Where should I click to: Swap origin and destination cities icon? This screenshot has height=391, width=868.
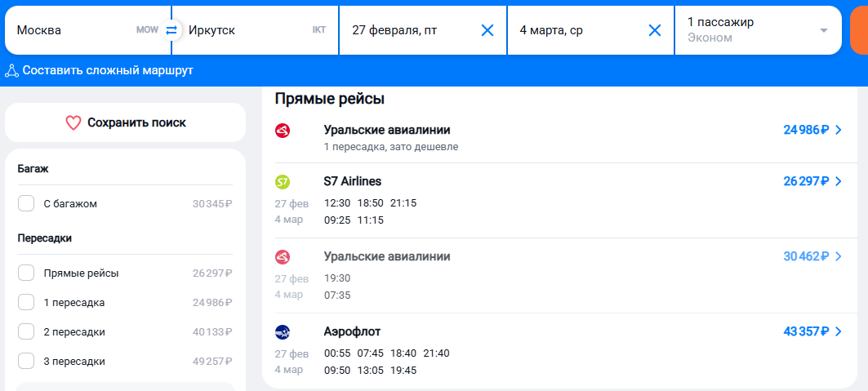[171, 30]
